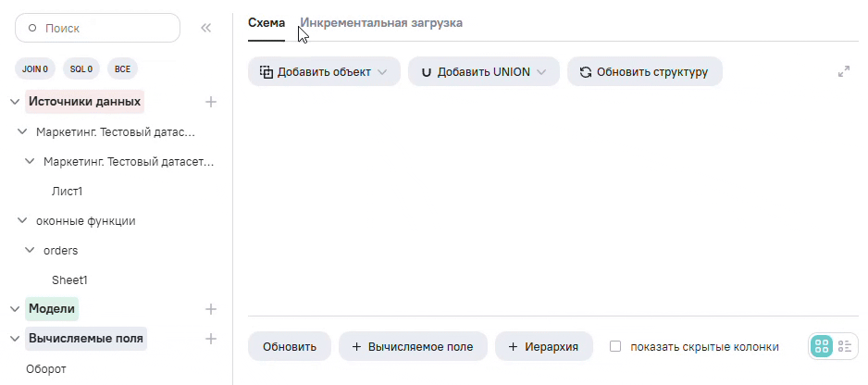
Task: Switch to list view mode
Action: 845,346
